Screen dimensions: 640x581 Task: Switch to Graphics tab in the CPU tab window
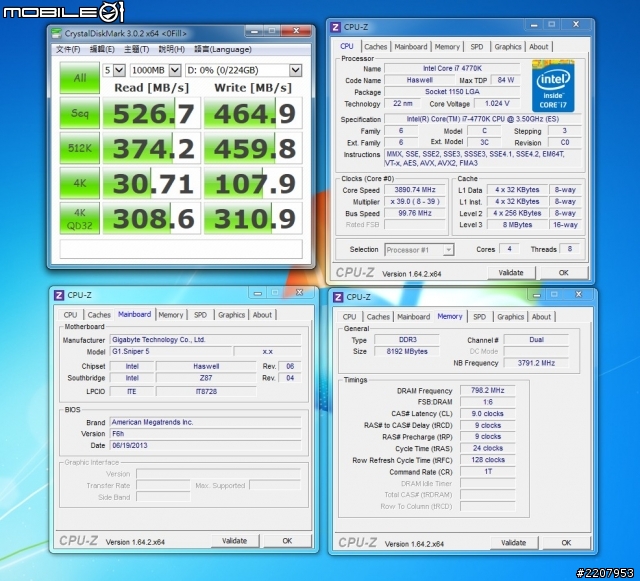[508, 47]
